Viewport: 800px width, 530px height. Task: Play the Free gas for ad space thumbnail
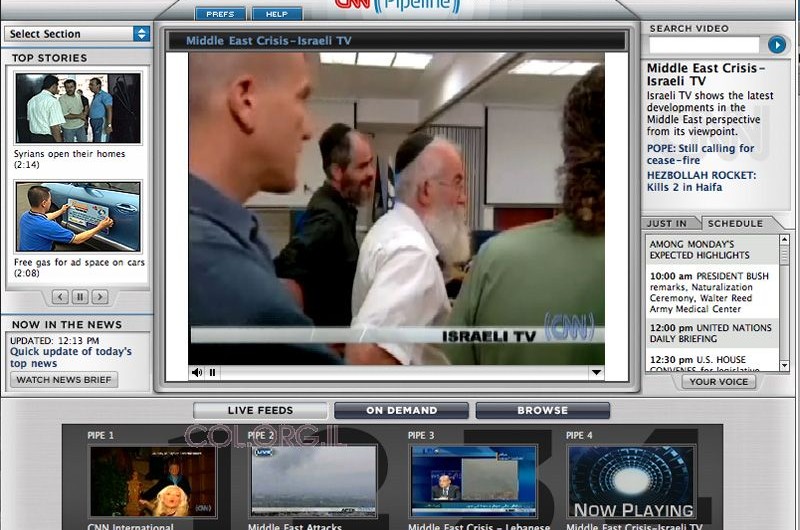pos(78,217)
